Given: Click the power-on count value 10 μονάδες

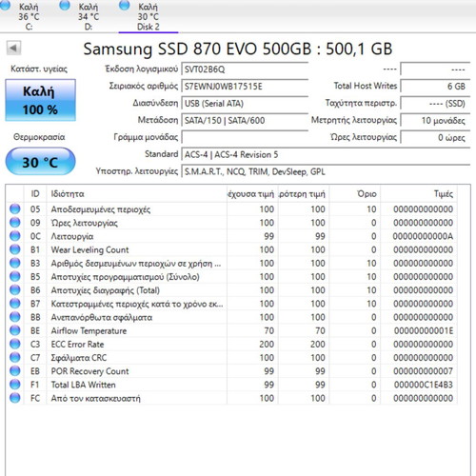Looking at the screenshot, I should [x=435, y=121].
